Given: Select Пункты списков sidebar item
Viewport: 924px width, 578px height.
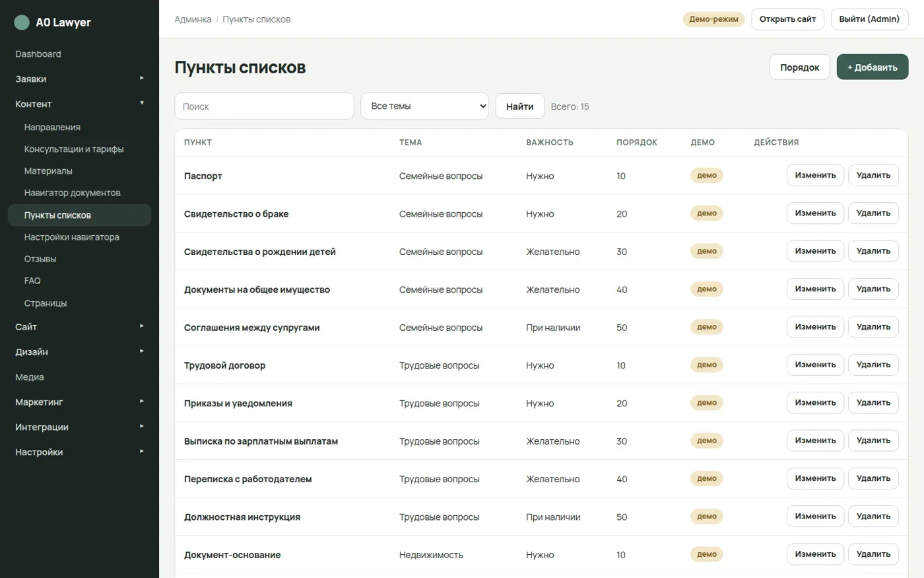Looking at the screenshot, I should click(79, 215).
